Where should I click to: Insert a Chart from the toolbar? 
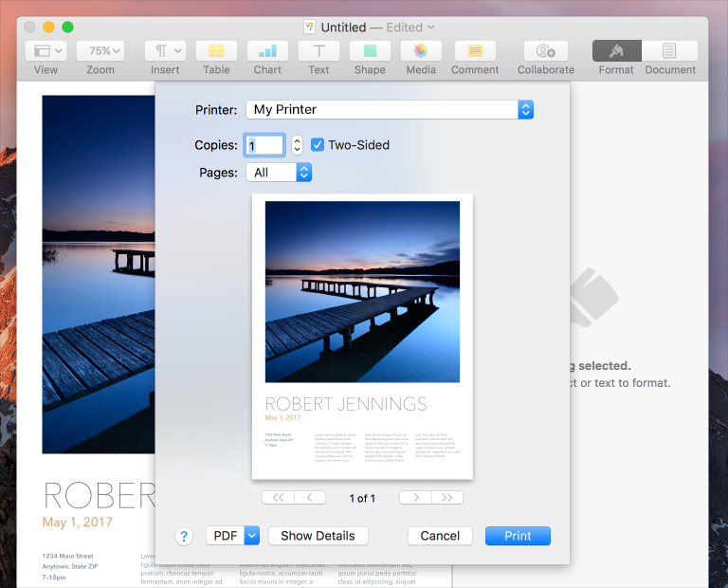coord(267,50)
